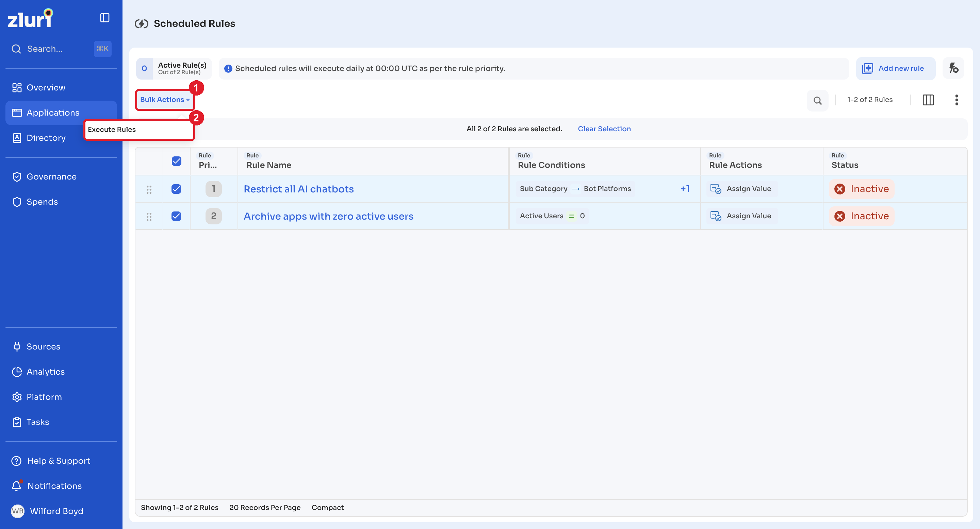980x529 pixels.
Task: Grab the drag handle for Archive apps rule
Action: pos(149,217)
